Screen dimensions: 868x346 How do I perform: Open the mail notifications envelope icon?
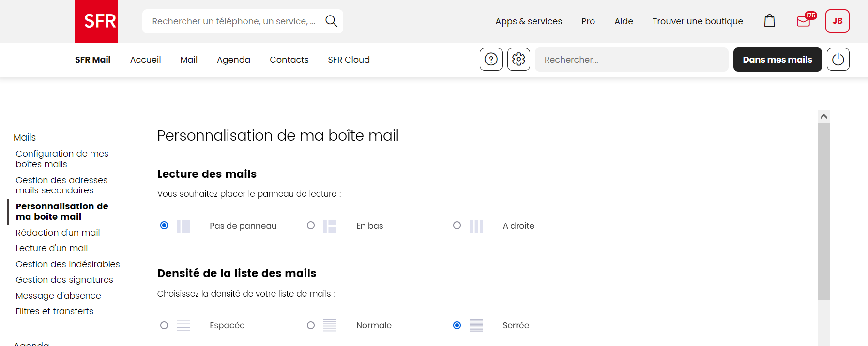coord(804,21)
